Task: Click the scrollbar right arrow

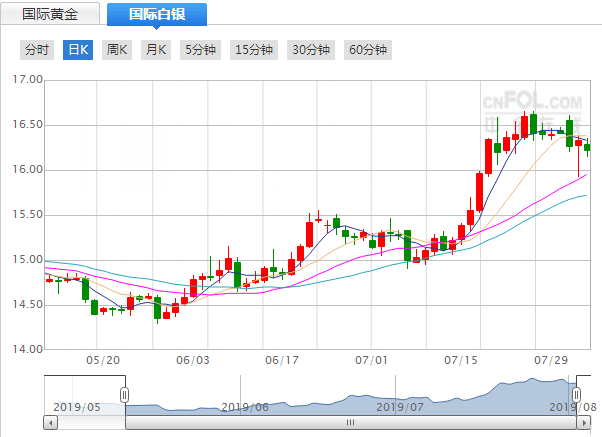Action: coord(584,423)
